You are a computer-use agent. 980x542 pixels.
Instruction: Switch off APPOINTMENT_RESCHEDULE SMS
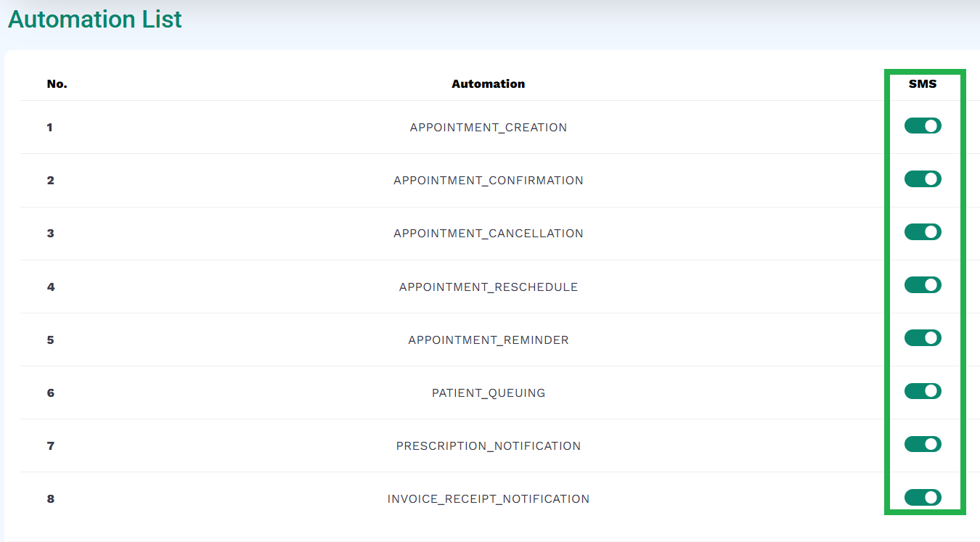[923, 285]
